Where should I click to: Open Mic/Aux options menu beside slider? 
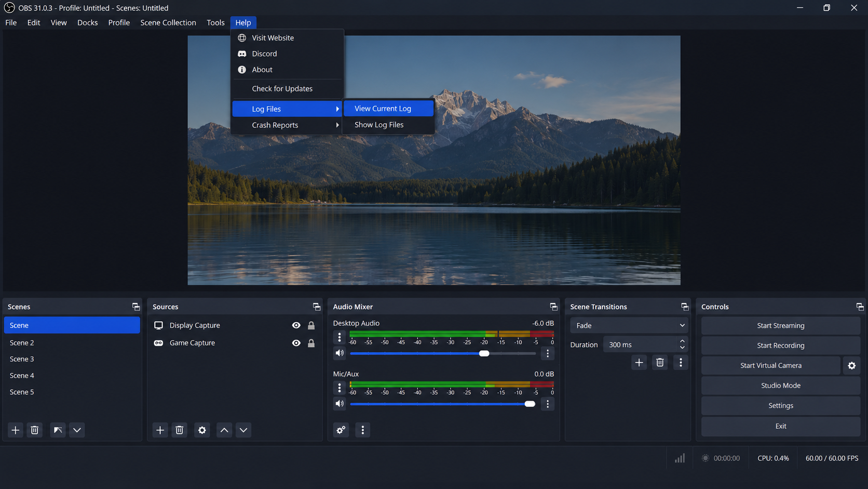click(x=547, y=404)
